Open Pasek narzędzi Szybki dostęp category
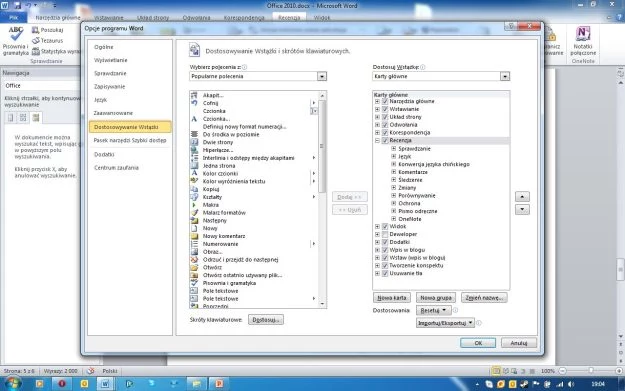This screenshot has height=391, width=625. (x=130, y=140)
